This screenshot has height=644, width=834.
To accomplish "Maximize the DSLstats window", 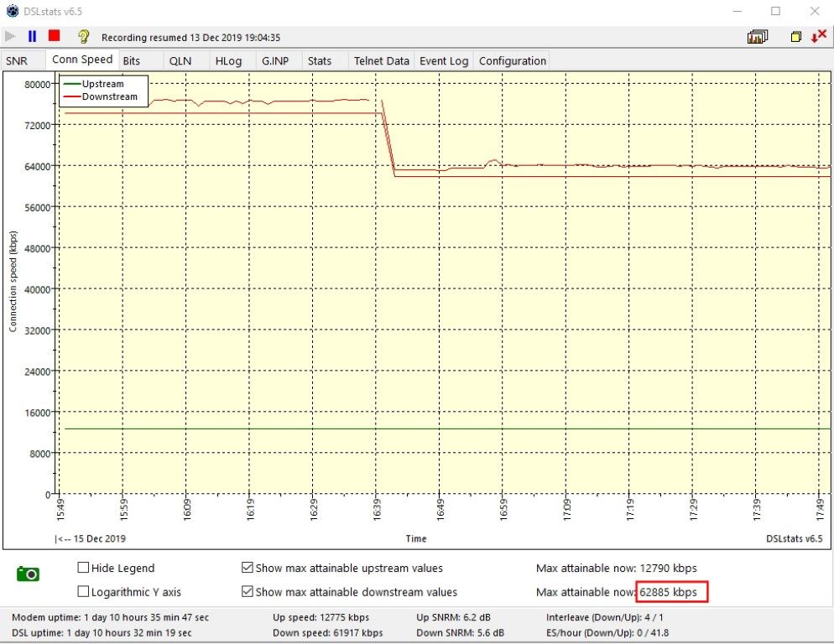I will pos(775,11).
